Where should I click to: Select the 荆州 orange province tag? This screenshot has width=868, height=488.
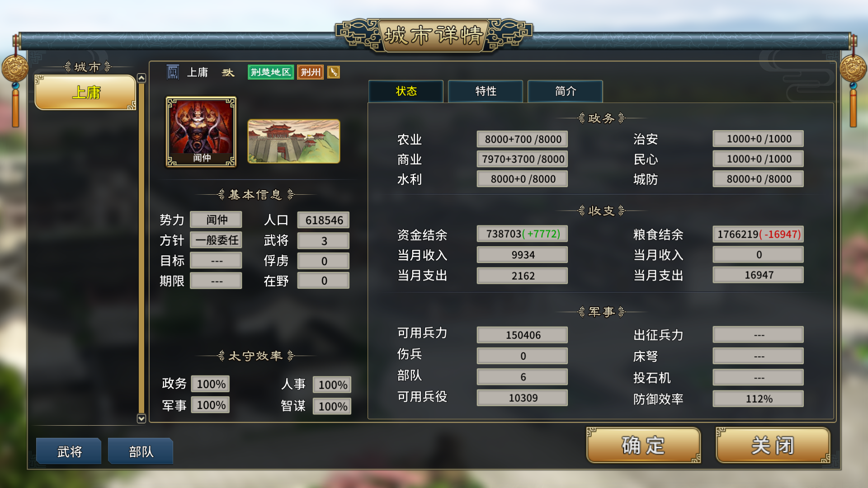point(311,72)
